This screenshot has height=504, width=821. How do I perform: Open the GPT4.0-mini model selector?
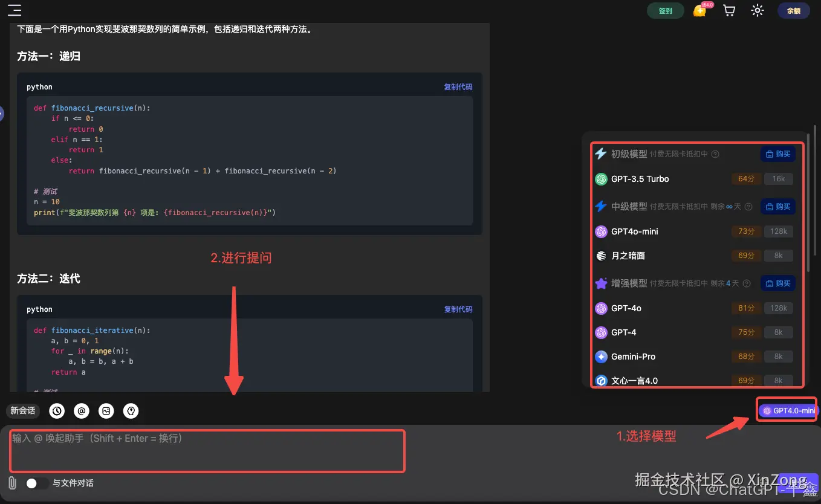(x=787, y=410)
